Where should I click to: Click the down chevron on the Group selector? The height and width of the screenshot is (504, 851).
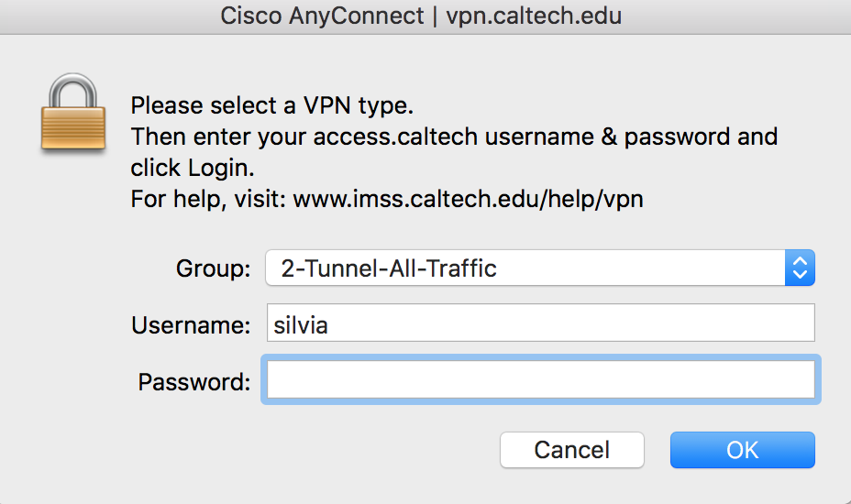click(x=800, y=275)
